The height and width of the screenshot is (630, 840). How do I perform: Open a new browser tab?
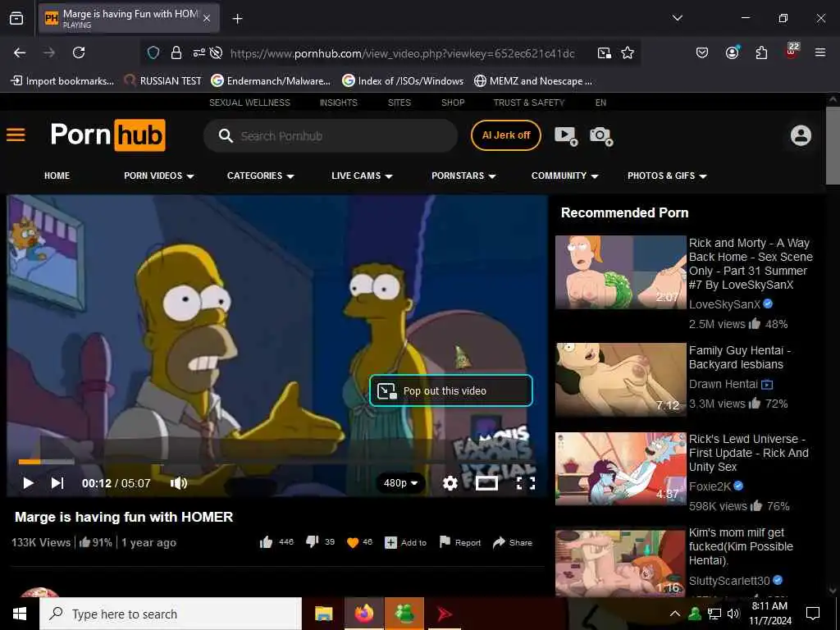[x=237, y=19]
